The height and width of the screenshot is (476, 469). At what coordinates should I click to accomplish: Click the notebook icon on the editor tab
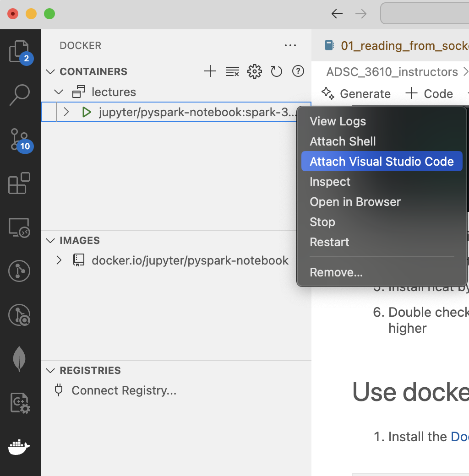(329, 45)
